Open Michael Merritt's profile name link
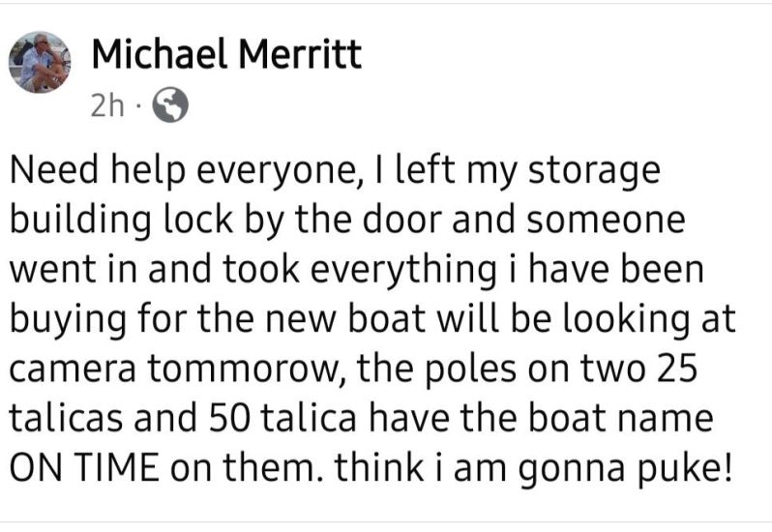This screenshot has height=532, width=772. tap(226, 54)
